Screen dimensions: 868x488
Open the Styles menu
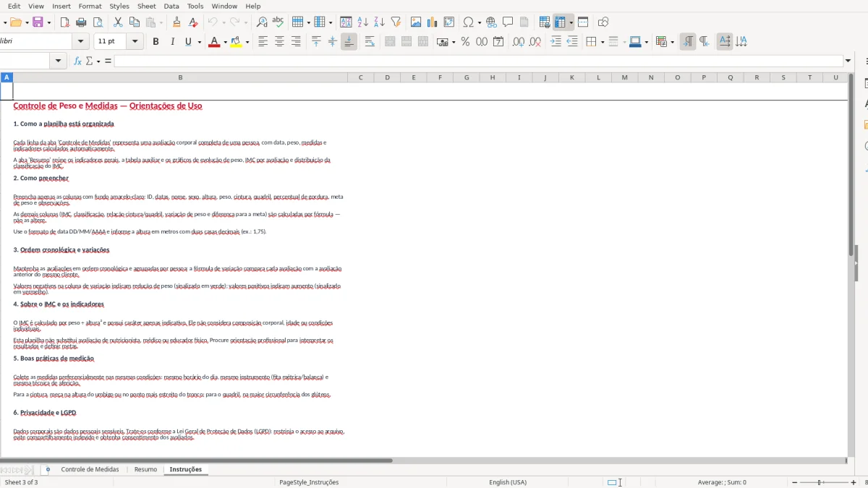119,6
